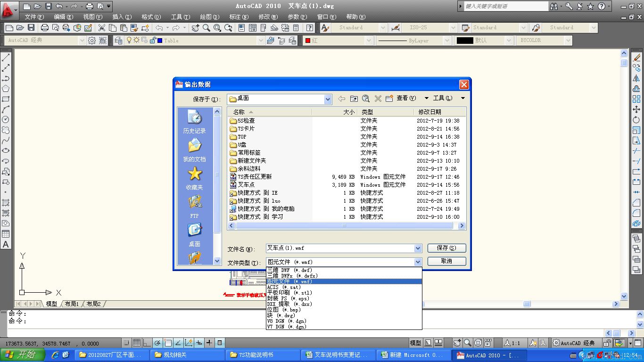The height and width of the screenshot is (362, 644).
Task: Toggle Ortho mode in status bar
Action: point(147,343)
